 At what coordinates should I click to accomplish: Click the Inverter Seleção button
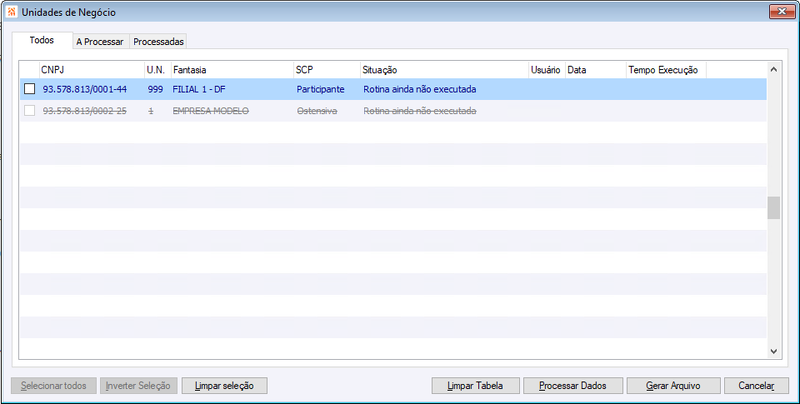click(138, 386)
